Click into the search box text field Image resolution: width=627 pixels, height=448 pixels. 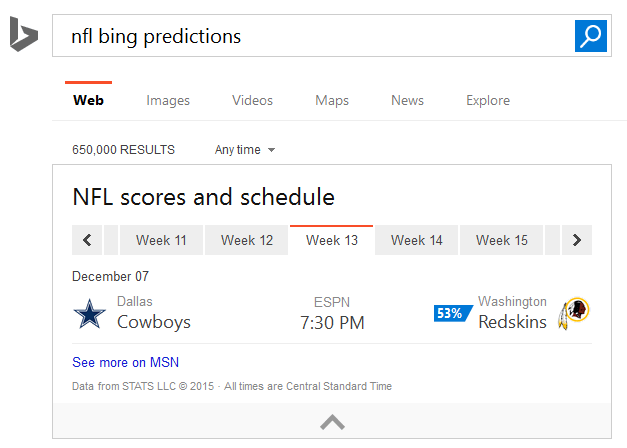coord(314,36)
